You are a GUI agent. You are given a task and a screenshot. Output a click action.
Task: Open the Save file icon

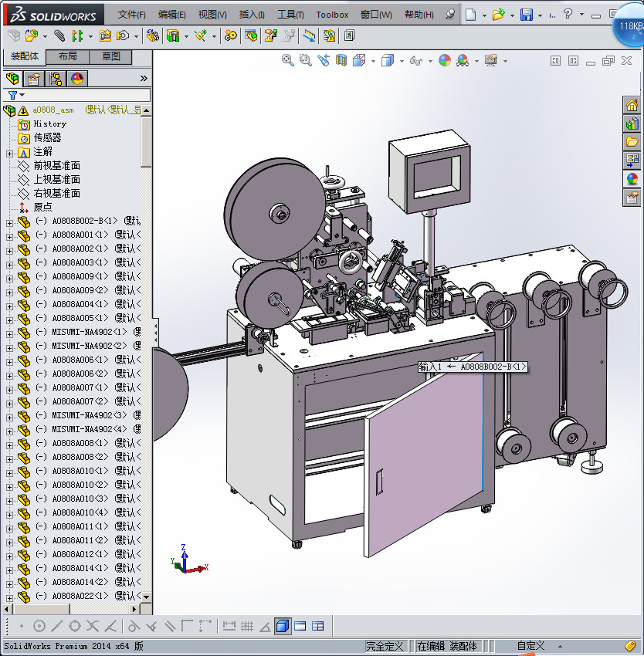[526, 15]
